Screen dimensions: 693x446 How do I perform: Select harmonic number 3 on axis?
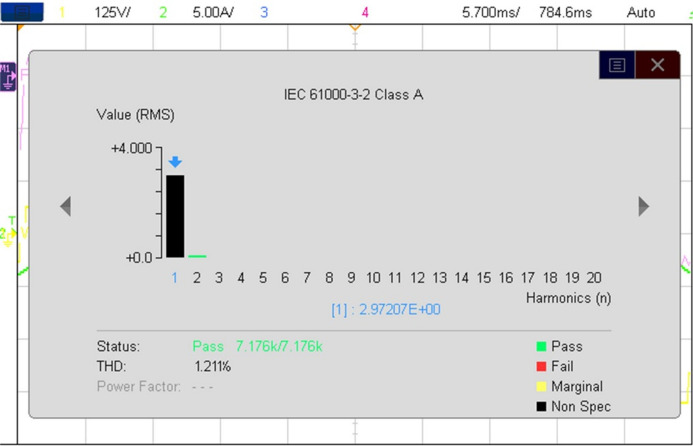[219, 278]
